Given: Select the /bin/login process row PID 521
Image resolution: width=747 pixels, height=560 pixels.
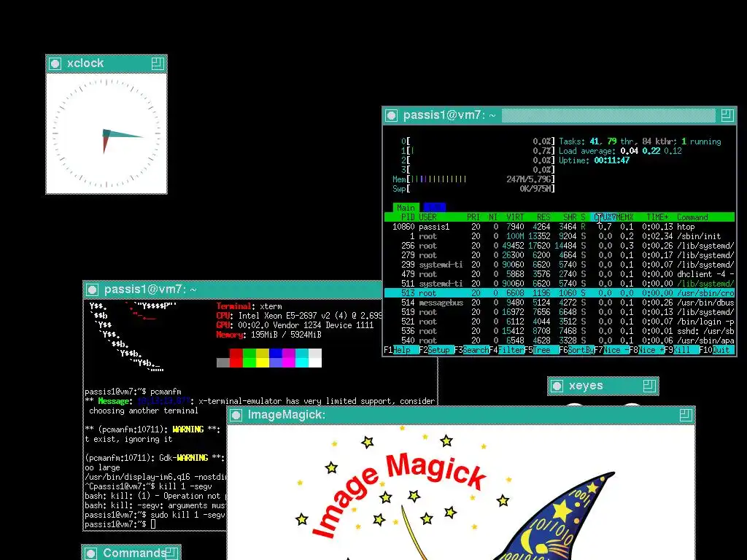Looking at the screenshot, I should point(560,322).
